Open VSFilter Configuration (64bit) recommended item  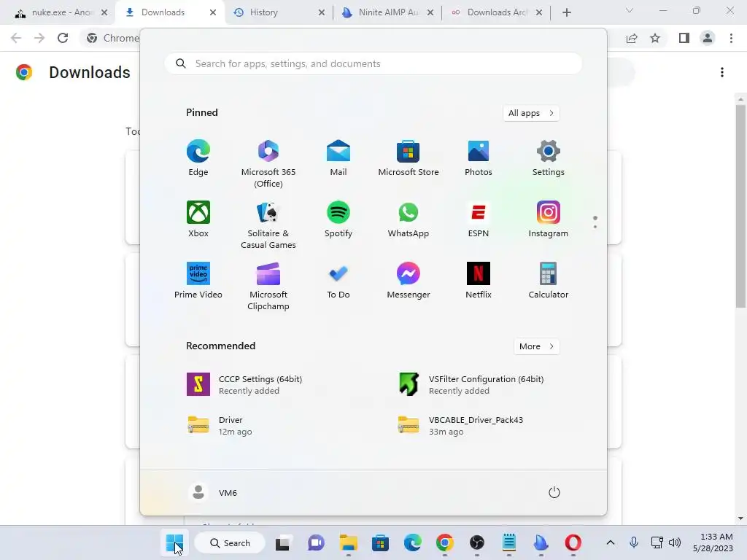(x=472, y=384)
